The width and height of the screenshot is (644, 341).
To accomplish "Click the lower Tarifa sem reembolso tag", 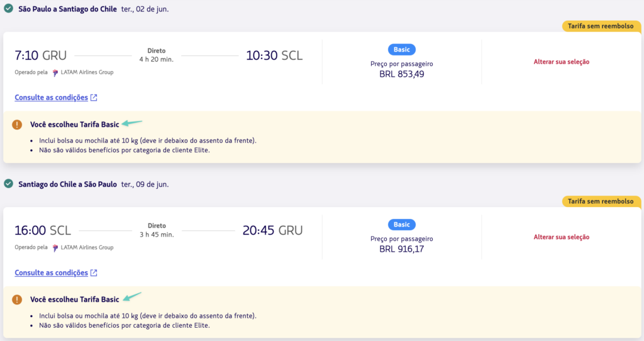I will point(600,201).
